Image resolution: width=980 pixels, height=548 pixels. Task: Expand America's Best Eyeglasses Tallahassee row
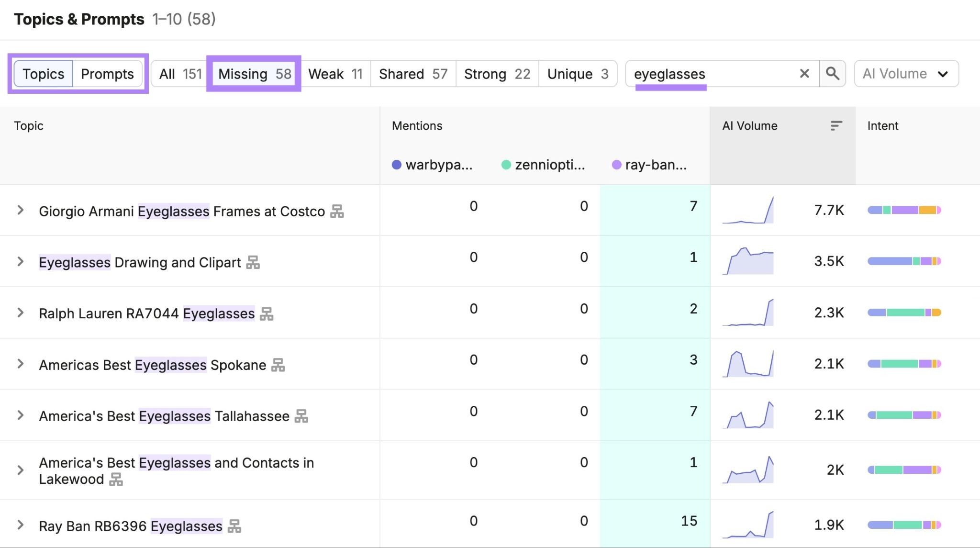[20, 415]
